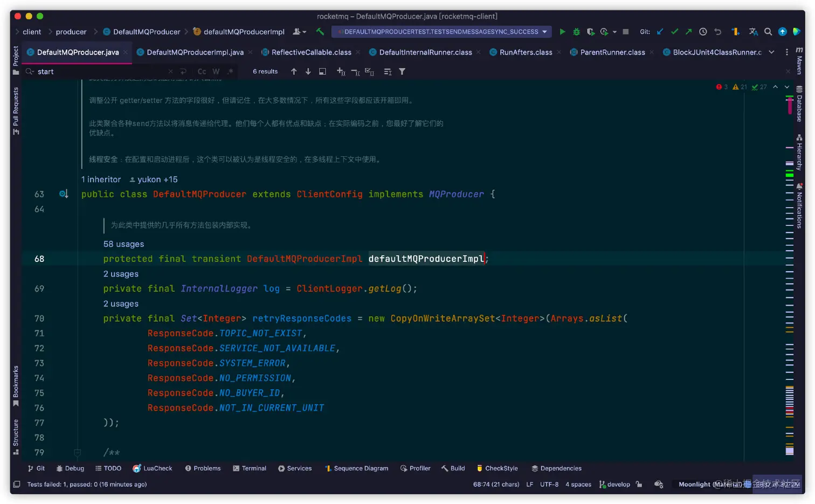Toggle Regex option in search

230,71
